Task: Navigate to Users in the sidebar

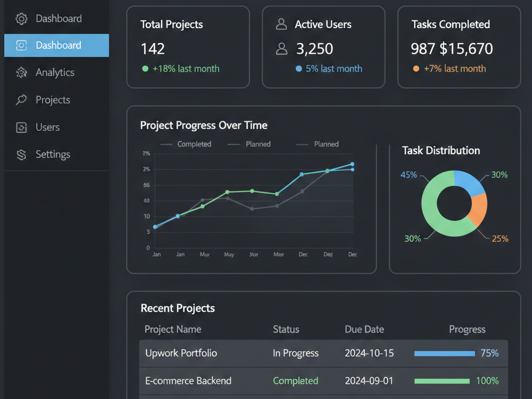Action: click(x=57, y=127)
